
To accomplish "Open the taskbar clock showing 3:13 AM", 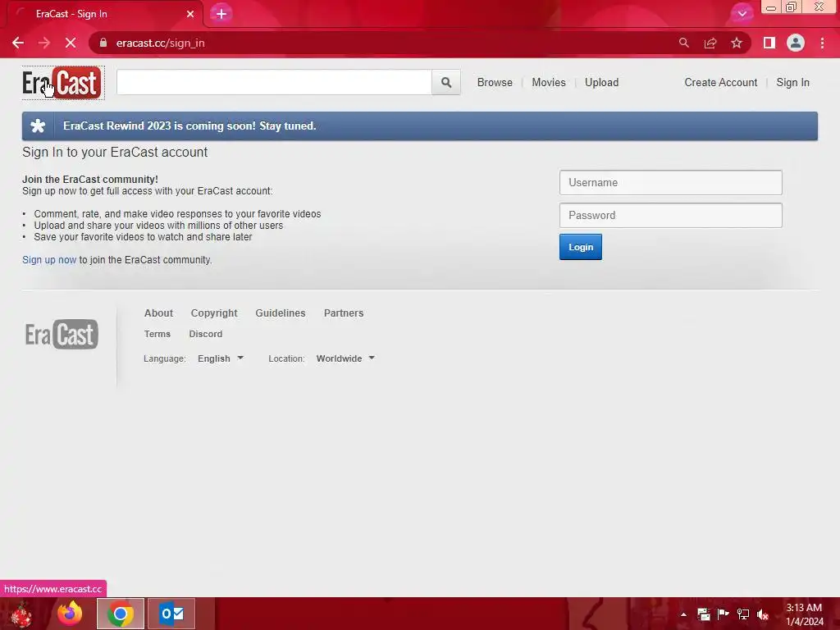I will [804, 614].
